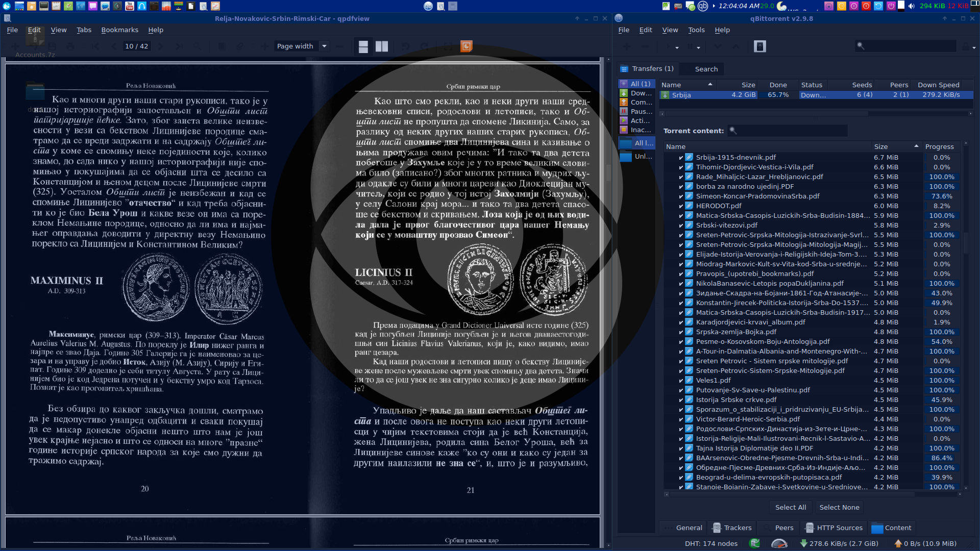Viewport: 980px width, 551px height.
Task: Select the Paused status filter
Action: [636, 112]
